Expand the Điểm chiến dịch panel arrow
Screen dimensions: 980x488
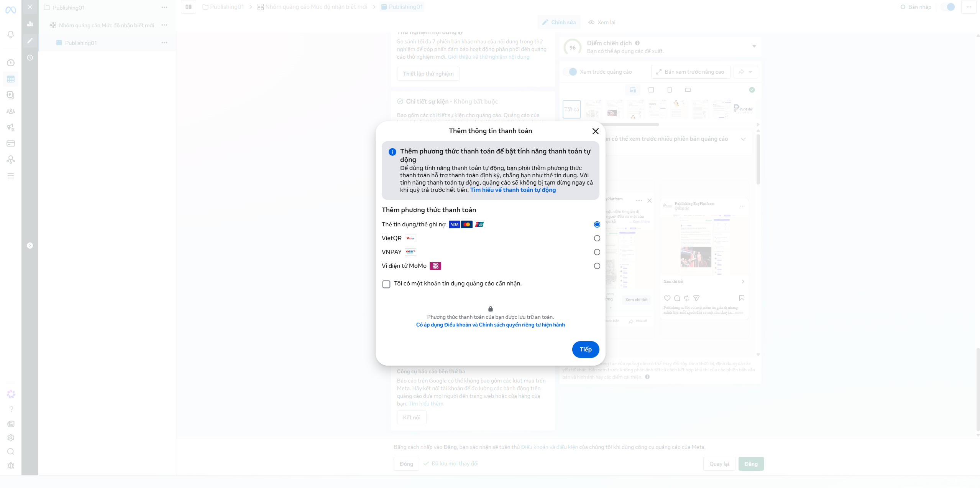754,46
